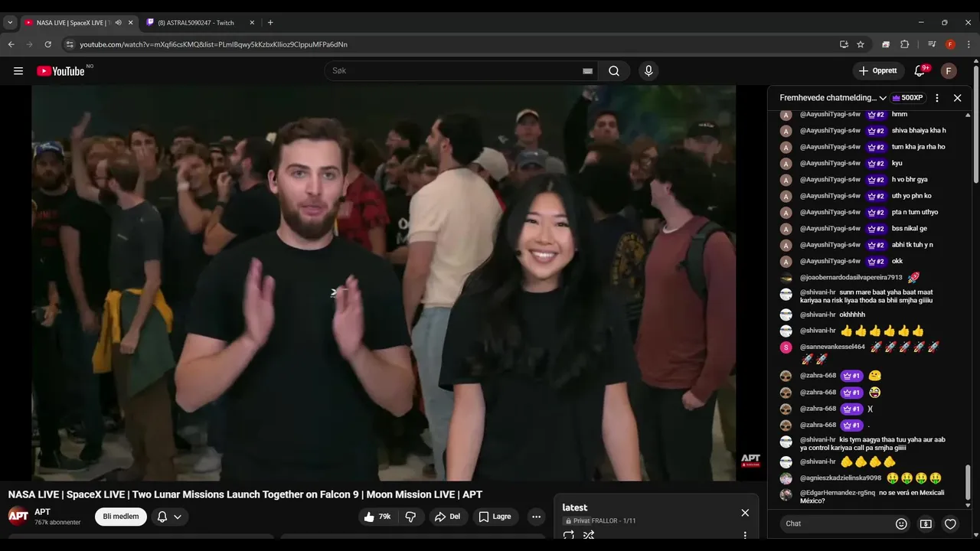Close the Twitch tab
The height and width of the screenshot is (551, 980).
(252, 23)
